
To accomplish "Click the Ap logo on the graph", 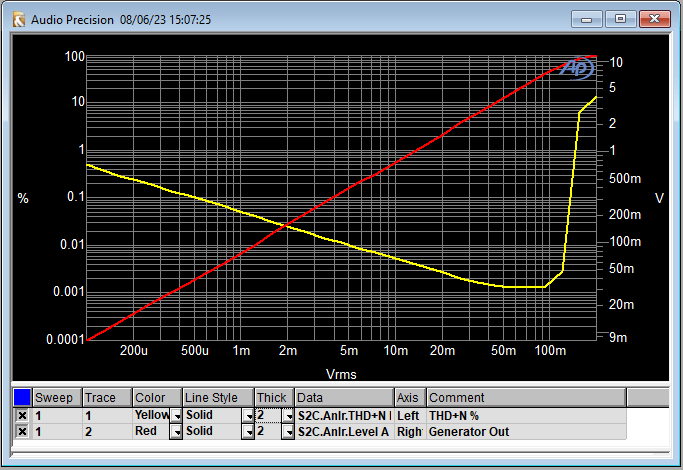I will pyautogui.click(x=577, y=68).
